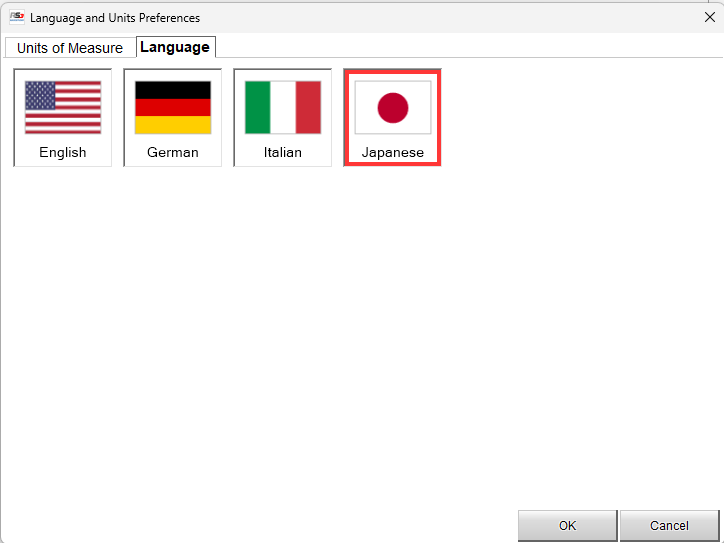Dismiss dialog with the Cancel button
This screenshot has width=724, height=543.
click(669, 525)
